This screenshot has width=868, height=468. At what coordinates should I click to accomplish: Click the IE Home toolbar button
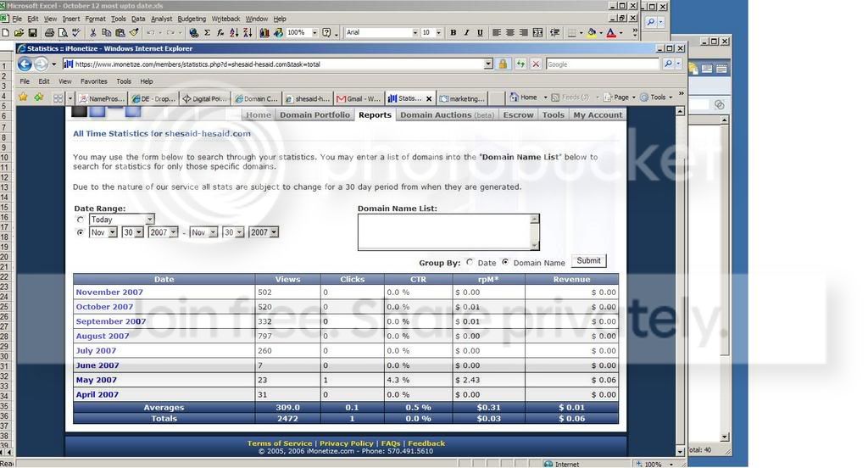[524, 97]
